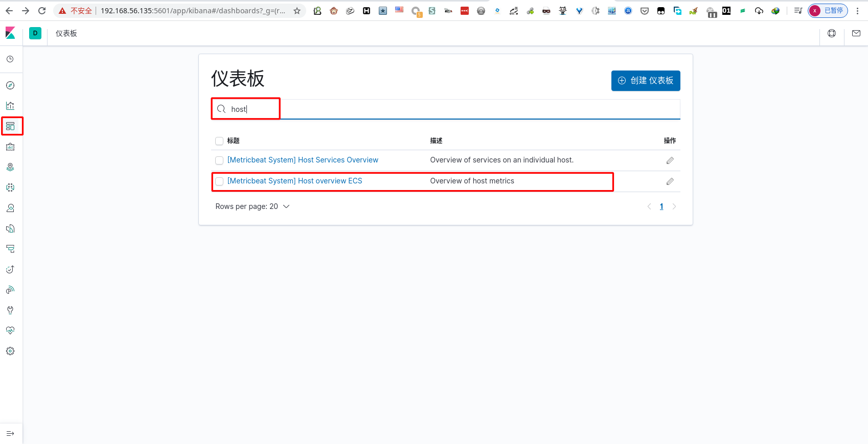Open Management gear icon in sidebar

[10, 351]
